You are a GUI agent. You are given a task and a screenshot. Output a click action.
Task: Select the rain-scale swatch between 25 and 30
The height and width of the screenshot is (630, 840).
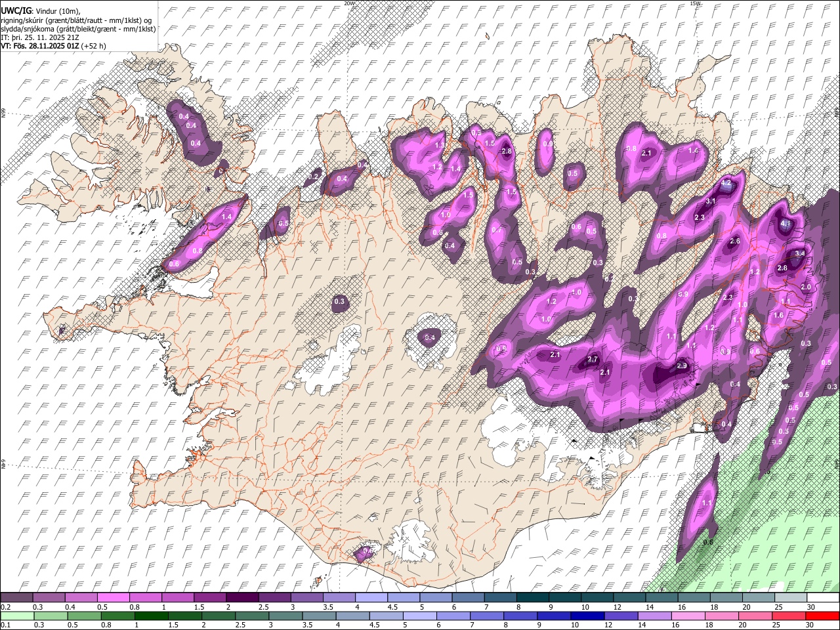coord(789,616)
